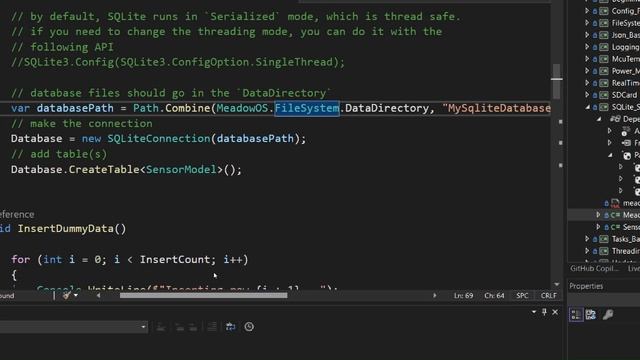Expand the Sens C# file node
The image size is (640, 360).
click(x=598, y=227)
